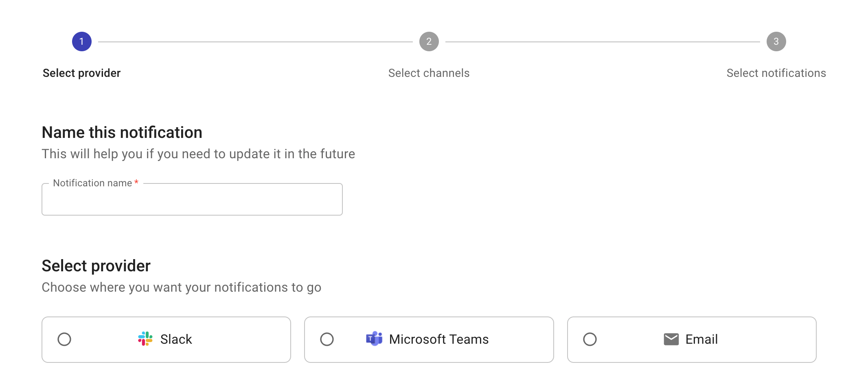This screenshot has height=384, width=868.
Task: Click the Microsoft Teams logo icon
Action: tap(374, 339)
